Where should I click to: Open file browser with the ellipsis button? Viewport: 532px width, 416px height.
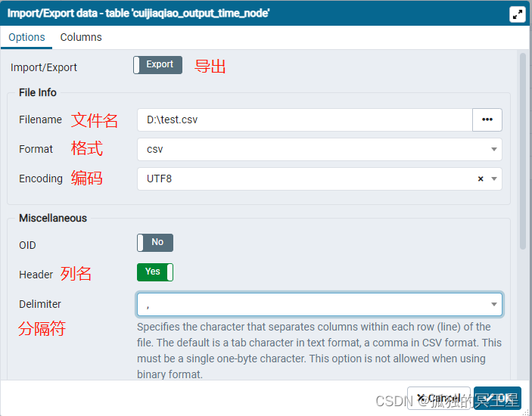(487, 120)
